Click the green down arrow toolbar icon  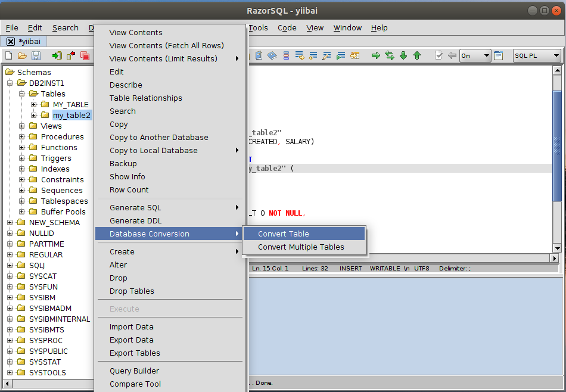[x=403, y=55]
